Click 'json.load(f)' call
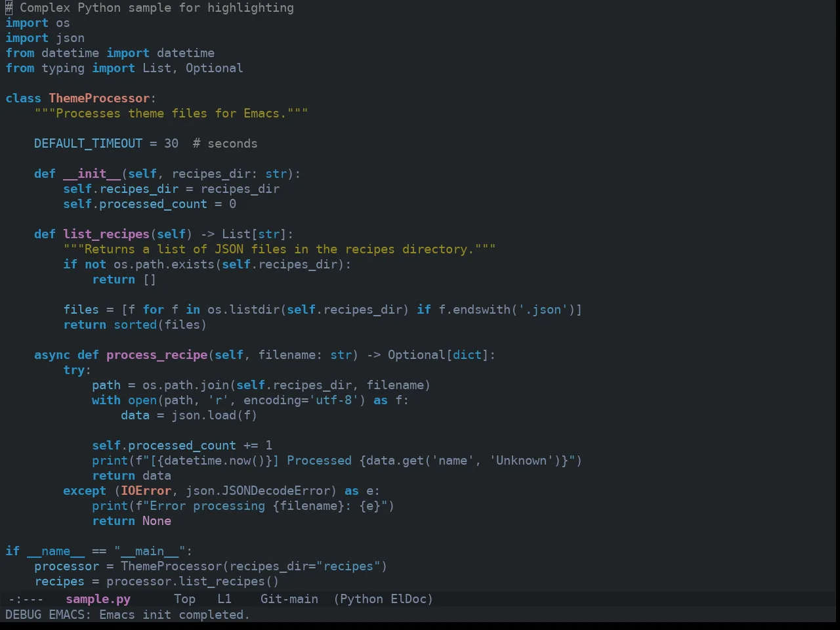Image resolution: width=840 pixels, height=630 pixels. click(x=214, y=415)
